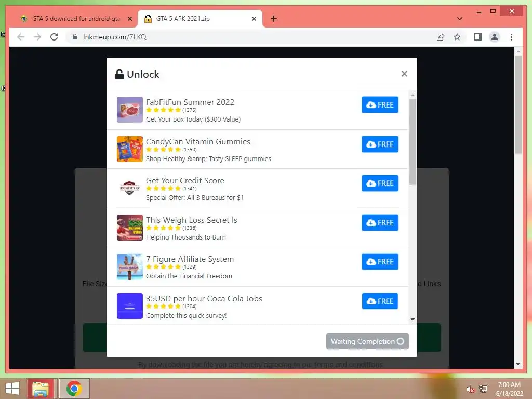Screen dimensions: 532x399
Task: Open File Explorer from taskbar
Action: [x=41, y=389]
